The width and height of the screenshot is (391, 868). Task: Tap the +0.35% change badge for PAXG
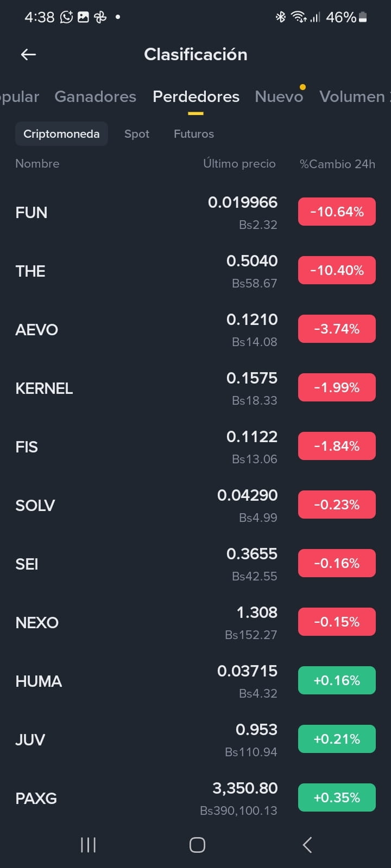(x=337, y=798)
